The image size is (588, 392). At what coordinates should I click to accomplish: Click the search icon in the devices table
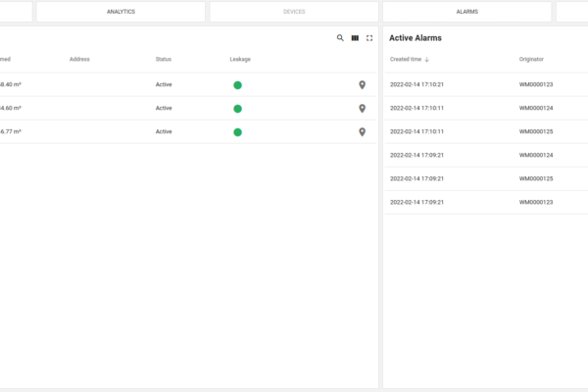pos(340,38)
